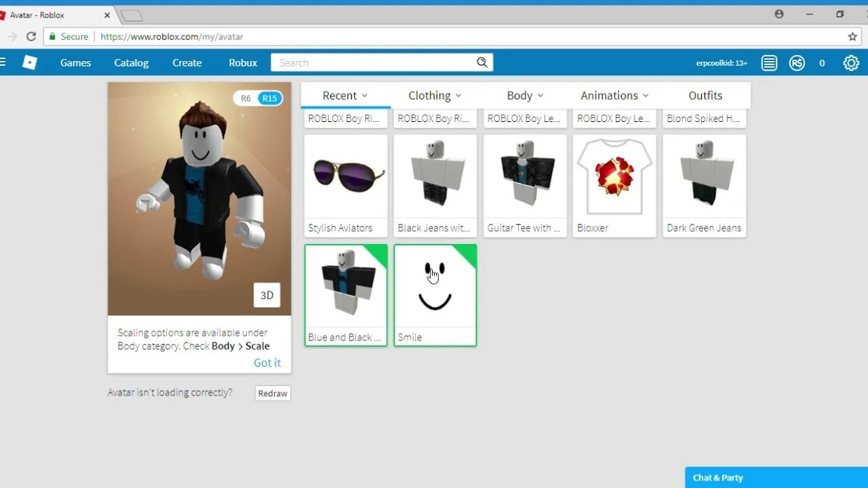Image resolution: width=868 pixels, height=488 pixels.
Task: Click the avatar 3D preview image
Action: click(x=199, y=199)
